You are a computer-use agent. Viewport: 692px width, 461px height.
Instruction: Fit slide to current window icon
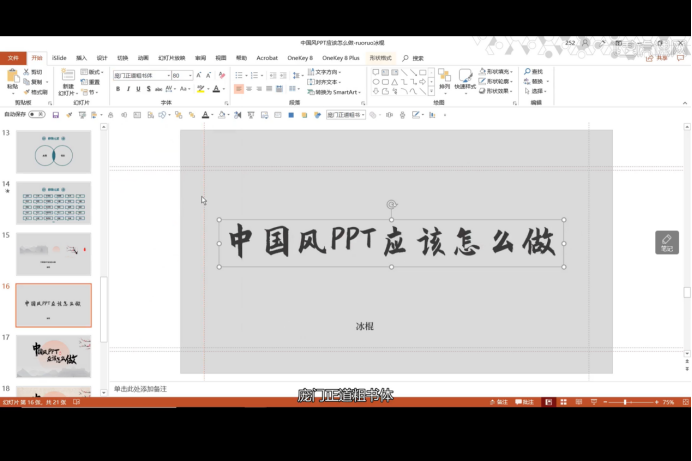[x=685, y=402]
